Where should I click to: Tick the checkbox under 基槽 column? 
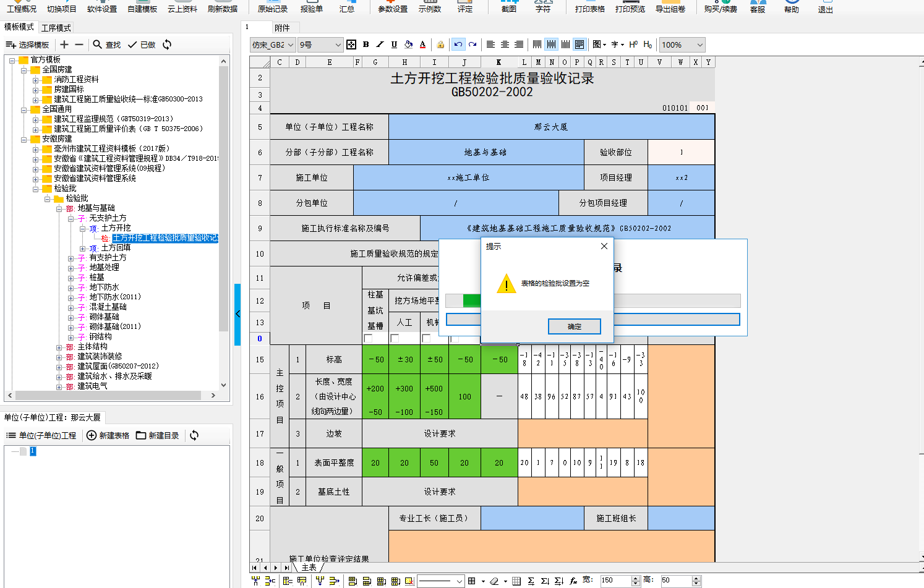(369, 338)
